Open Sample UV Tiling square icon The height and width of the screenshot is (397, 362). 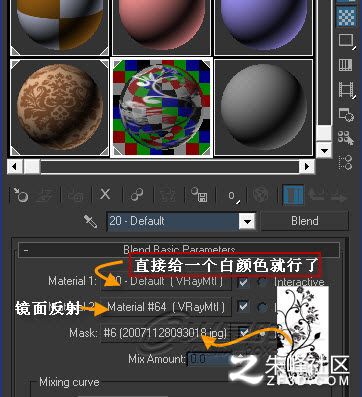(x=346, y=41)
